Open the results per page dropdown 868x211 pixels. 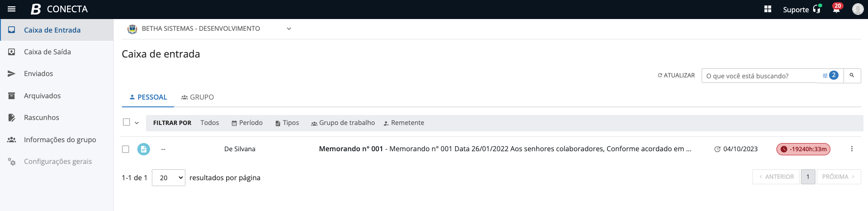pos(168,177)
